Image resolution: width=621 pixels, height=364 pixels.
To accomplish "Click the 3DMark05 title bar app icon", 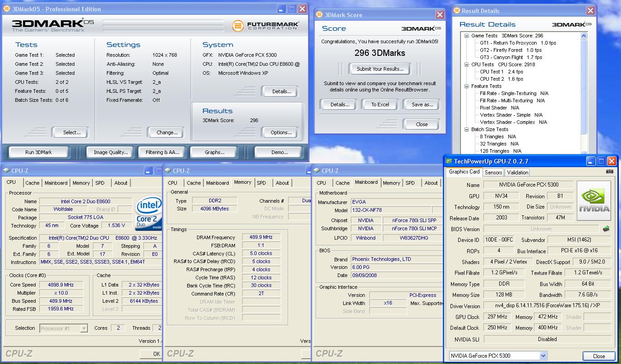I will click(7, 9).
